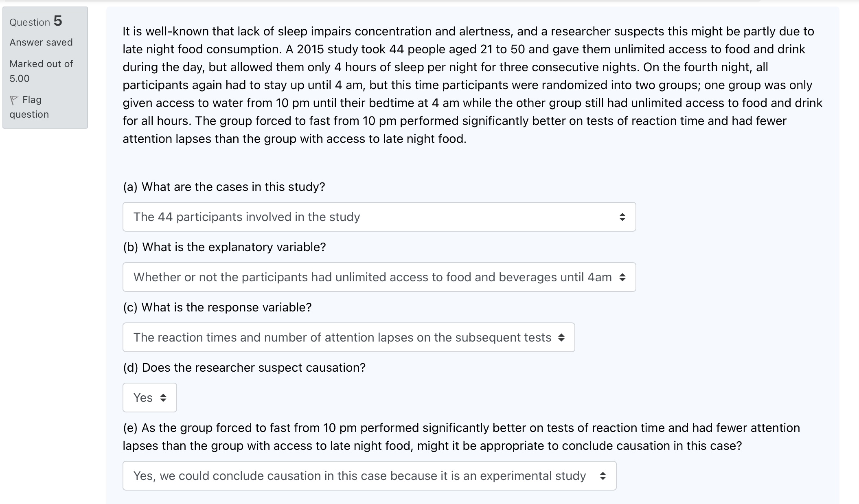The height and width of the screenshot is (504, 859).
Task: Click the Marked out of 5.00 text
Action: pyautogui.click(x=41, y=71)
